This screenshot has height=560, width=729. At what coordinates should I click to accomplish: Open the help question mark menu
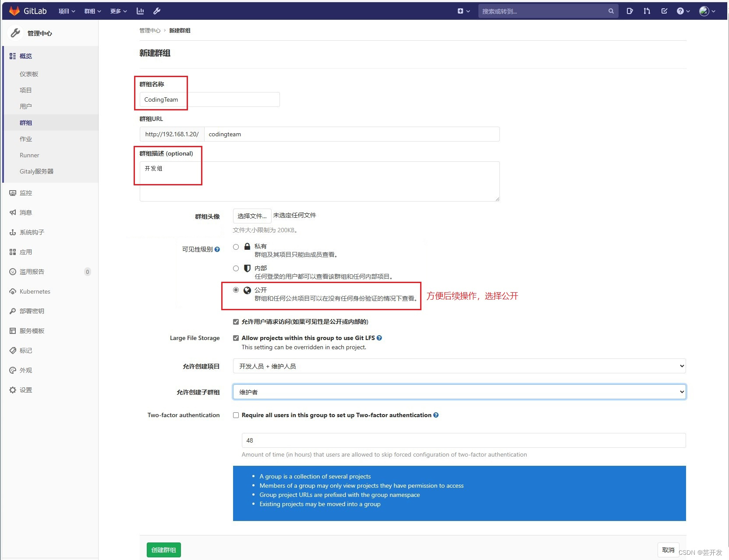pos(683,11)
